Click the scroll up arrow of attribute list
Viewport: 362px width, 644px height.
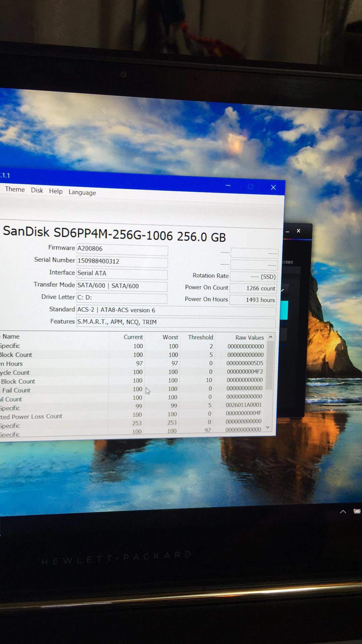[270, 337]
